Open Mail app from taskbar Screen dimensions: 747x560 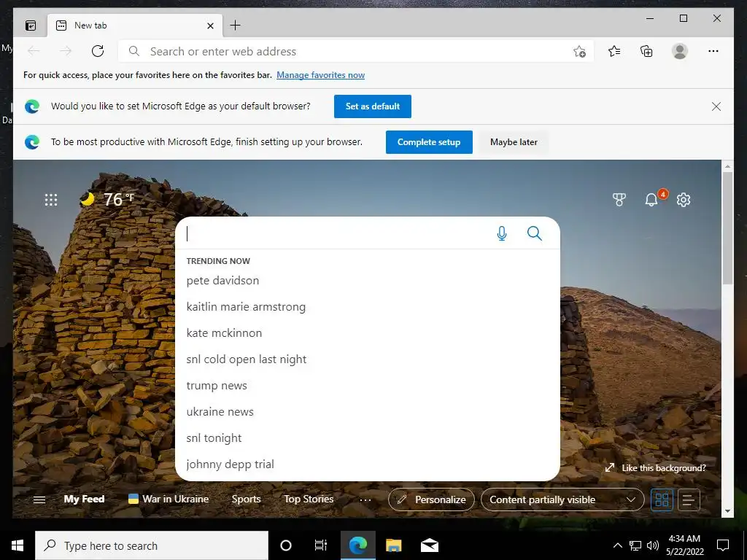coord(429,545)
